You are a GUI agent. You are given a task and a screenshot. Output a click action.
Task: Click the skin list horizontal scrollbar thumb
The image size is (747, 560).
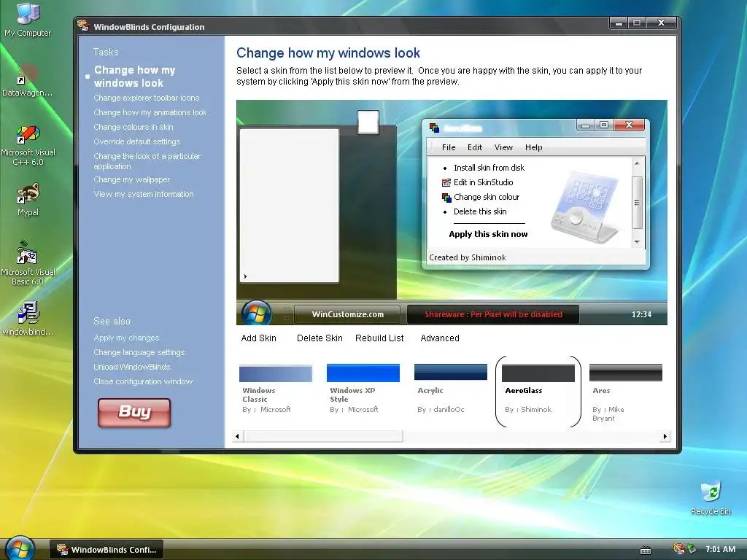[323, 436]
